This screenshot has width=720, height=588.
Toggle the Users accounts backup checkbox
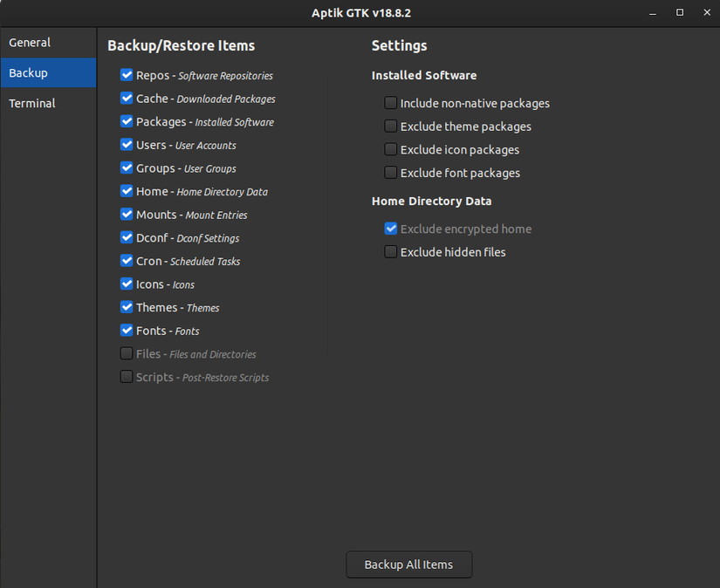(x=127, y=145)
